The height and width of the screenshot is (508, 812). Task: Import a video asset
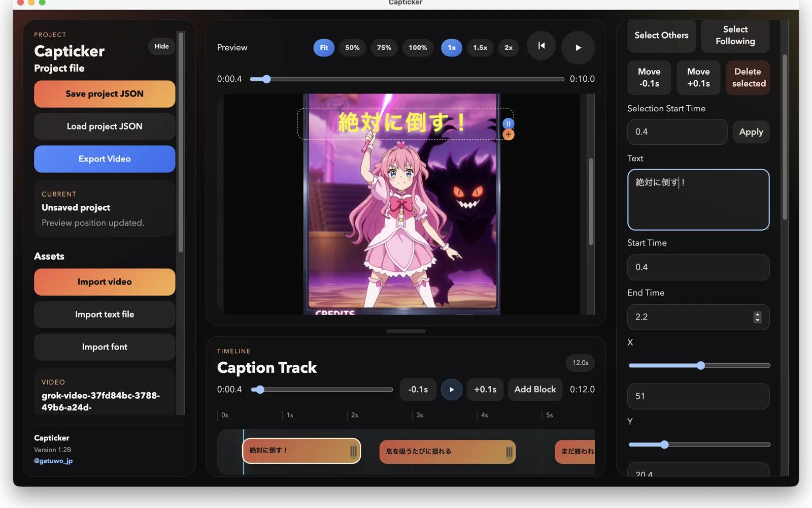click(x=105, y=282)
